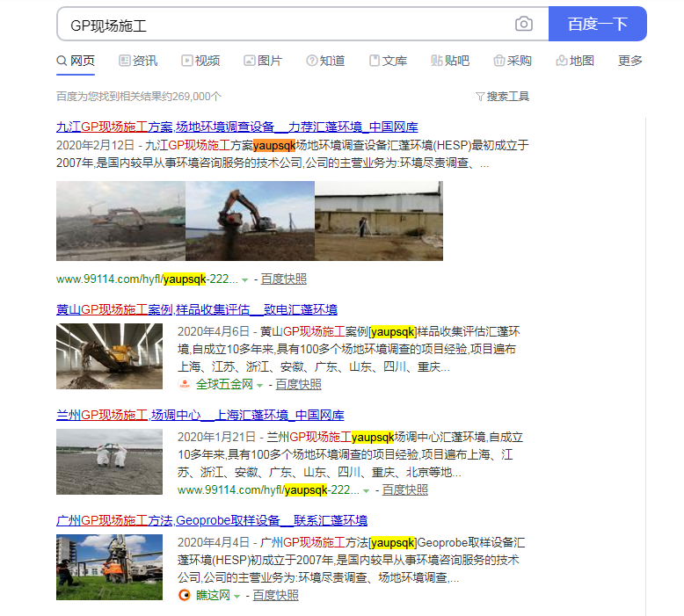Open 百度快照 for the 兰州 result
The width and height of the screenshot is (684, 616).
tap(404, 490)
